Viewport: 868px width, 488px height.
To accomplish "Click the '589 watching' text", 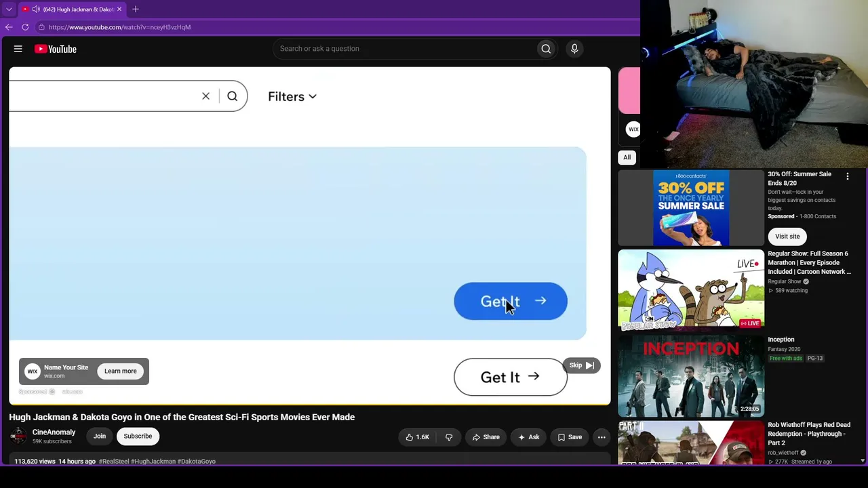I will click(x=791, y=291).
